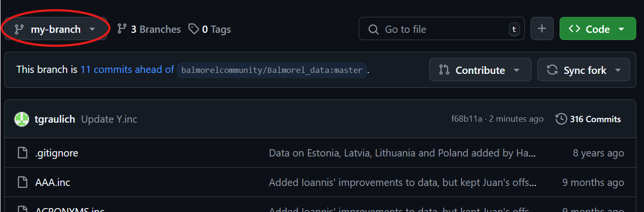This screenshot has width=644, height=212.
Task: Click the Go to file search field
Action: (442, 29)
